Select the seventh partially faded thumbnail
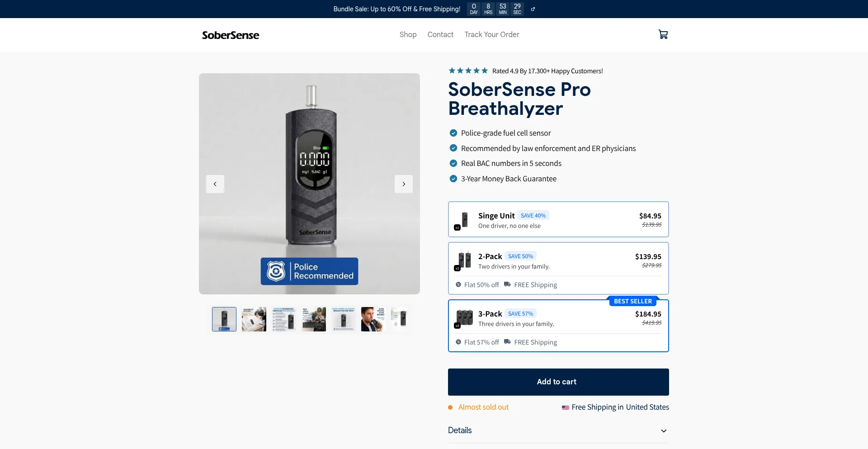868x449 pixels. click(x=400, y=319)
